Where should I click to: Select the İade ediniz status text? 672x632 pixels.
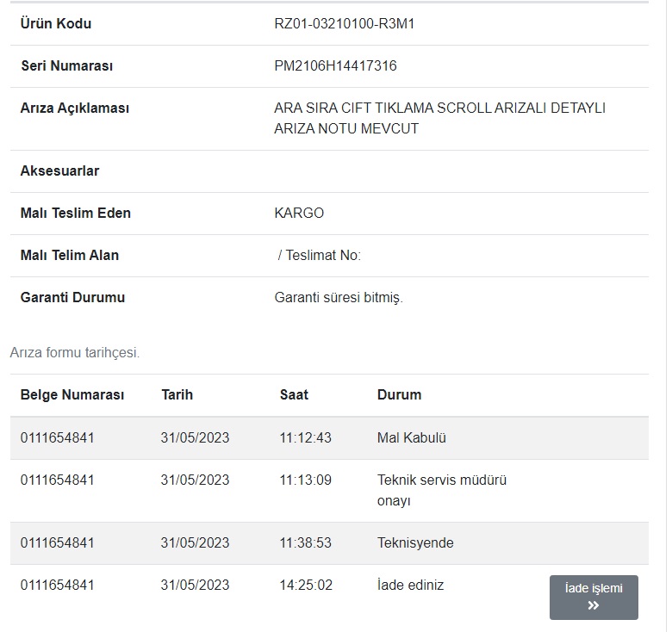click(410, 585)
